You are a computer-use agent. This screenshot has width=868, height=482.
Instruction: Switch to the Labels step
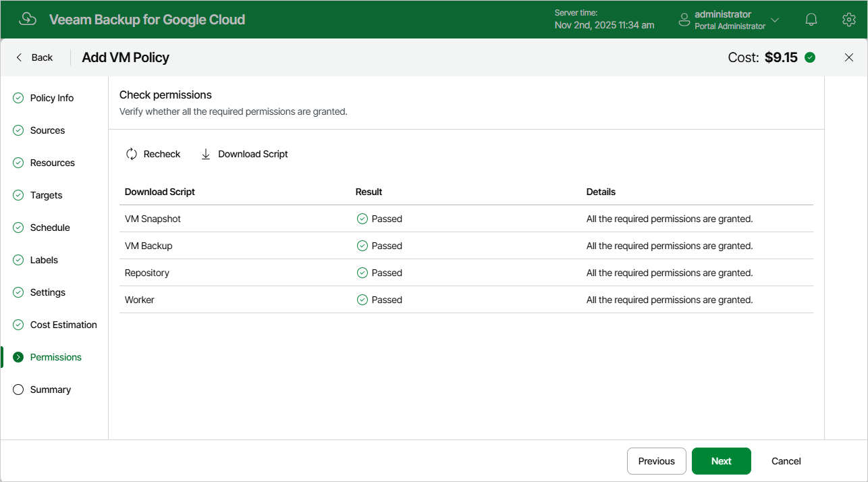pyautogui.click(x=44, y=260)
